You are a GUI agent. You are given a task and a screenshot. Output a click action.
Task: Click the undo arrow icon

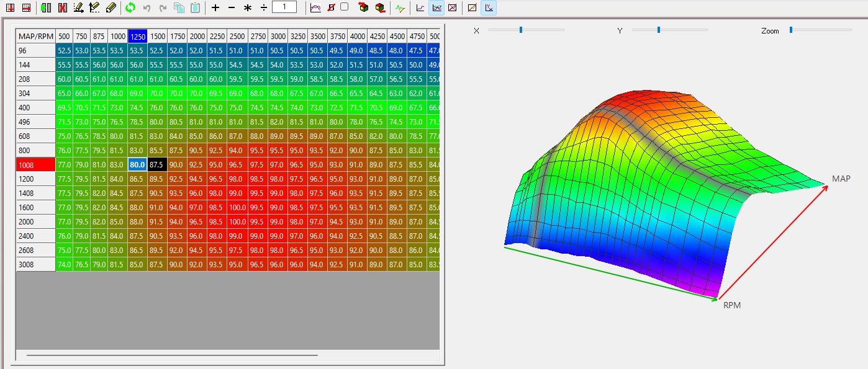pos(147,8)
